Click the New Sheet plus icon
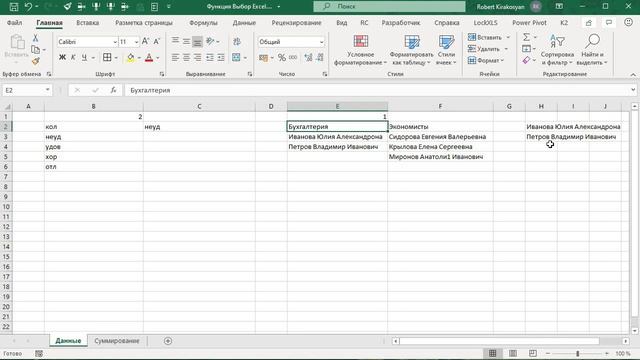This screenshot has width=640, height=360. pos(168,341)
